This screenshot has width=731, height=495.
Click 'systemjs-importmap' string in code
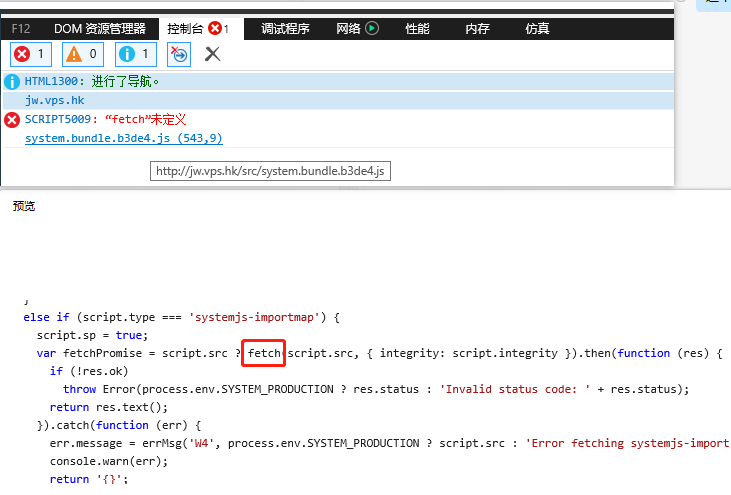coord(254,317)
